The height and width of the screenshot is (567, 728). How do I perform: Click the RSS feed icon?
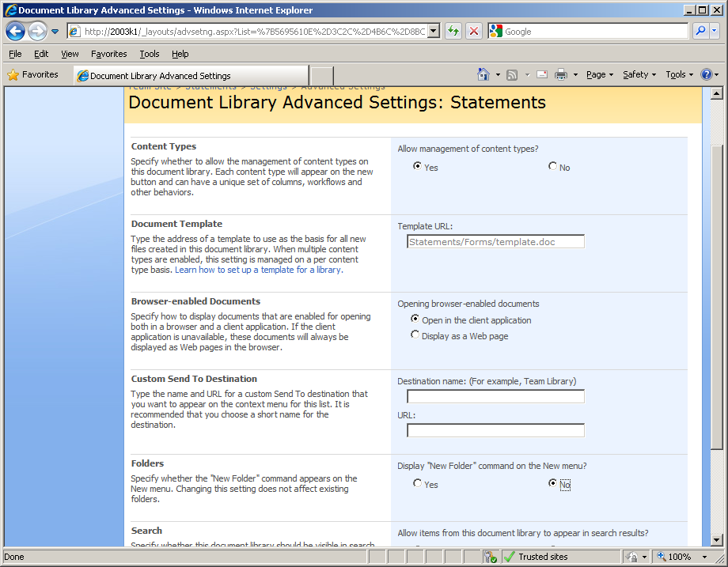tap(511, 74)
